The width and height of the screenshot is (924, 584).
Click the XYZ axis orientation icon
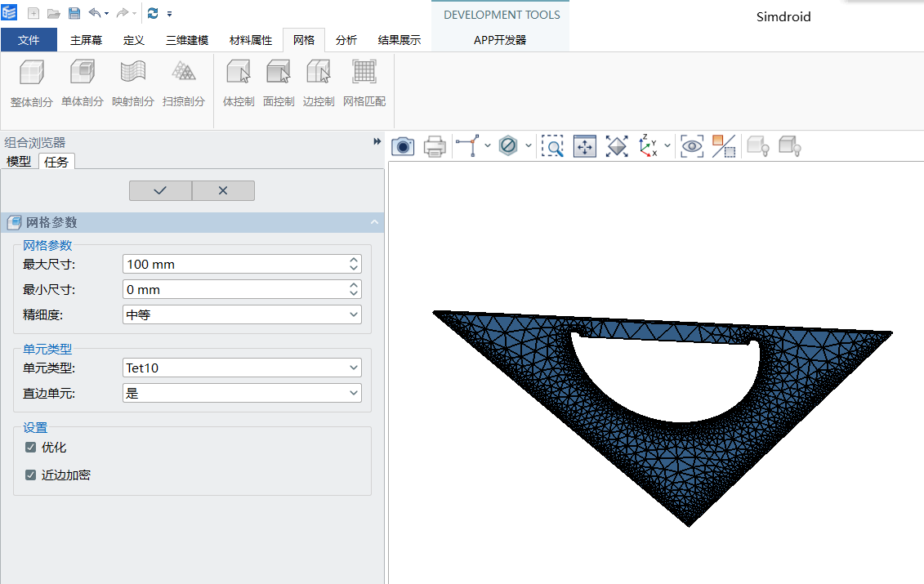(x=648, y=145)
